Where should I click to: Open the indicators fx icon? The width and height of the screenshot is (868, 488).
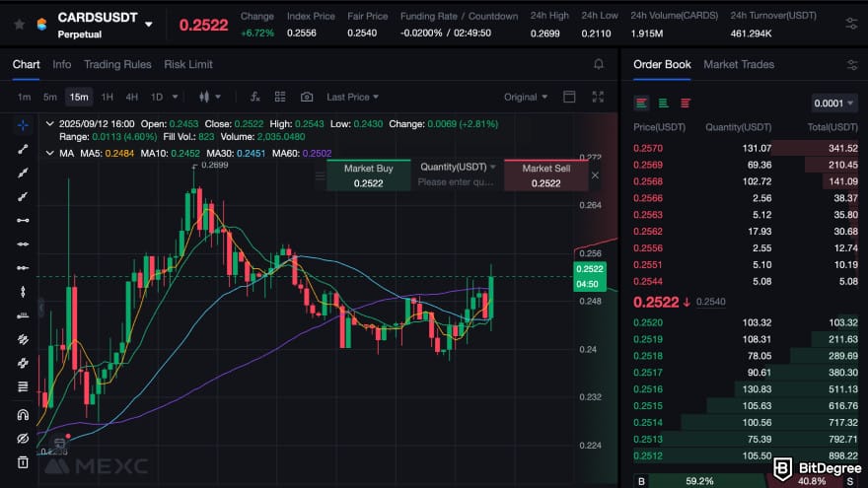[255, 97]
